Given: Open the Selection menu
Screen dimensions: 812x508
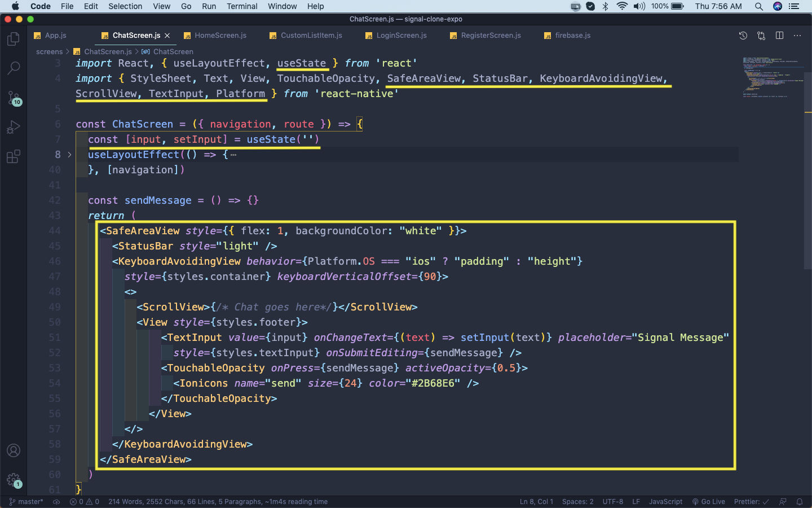Looking at the screenshot, I should (125, 6).
